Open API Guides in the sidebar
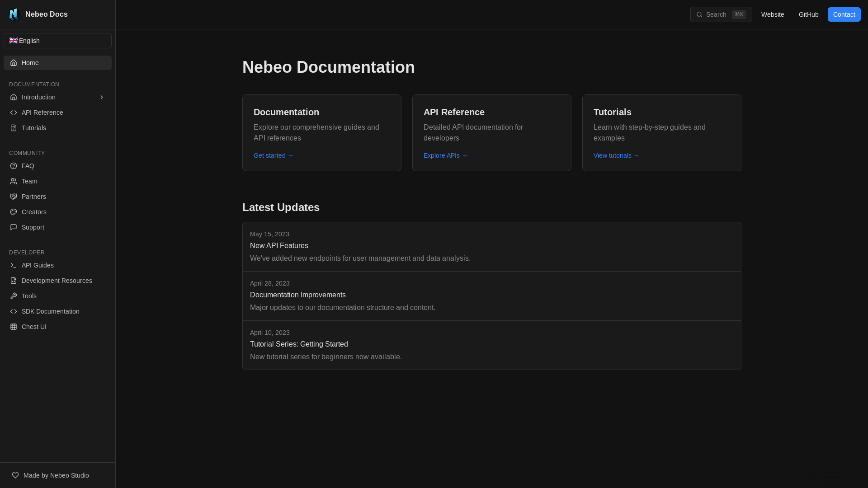The image size is (868, 488). point(57,265)
